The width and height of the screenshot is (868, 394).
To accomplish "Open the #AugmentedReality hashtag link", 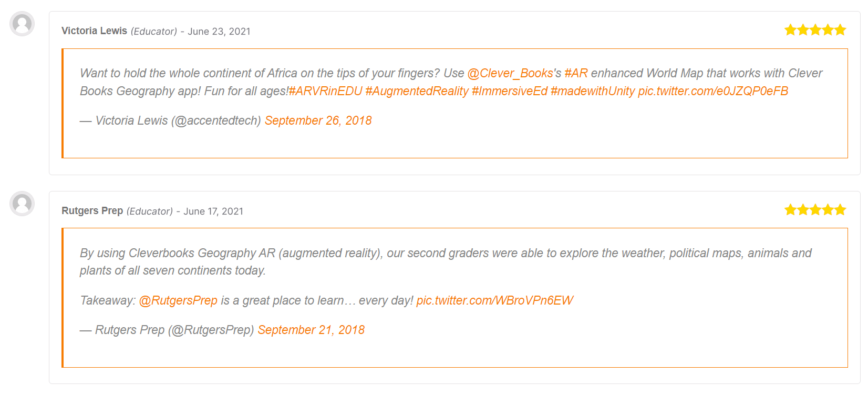I will coord(417,91).
